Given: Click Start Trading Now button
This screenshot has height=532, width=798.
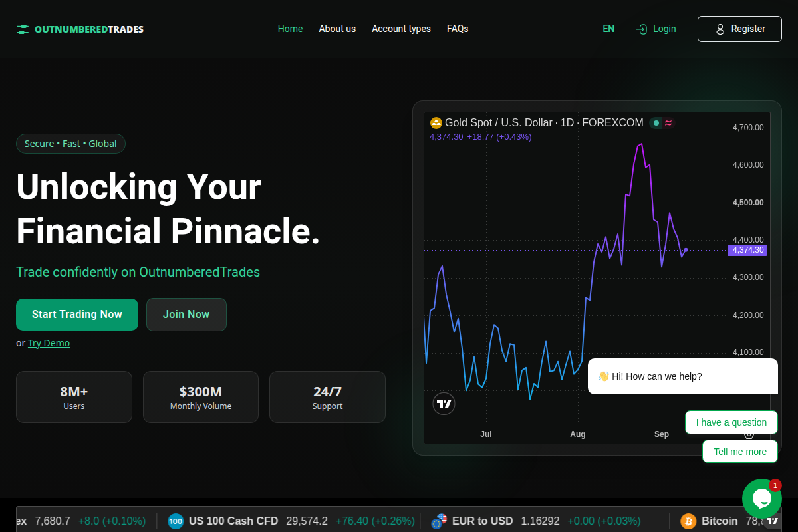Looking at the screenshot, I should pyautogui.click(x=77, y=315).
